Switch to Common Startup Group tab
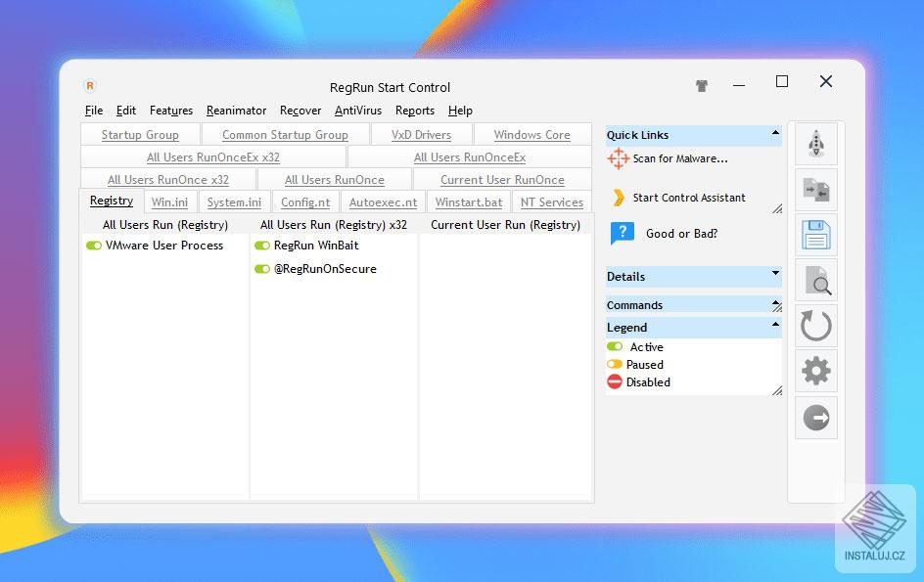924x582 pixels. coord(285,135)
